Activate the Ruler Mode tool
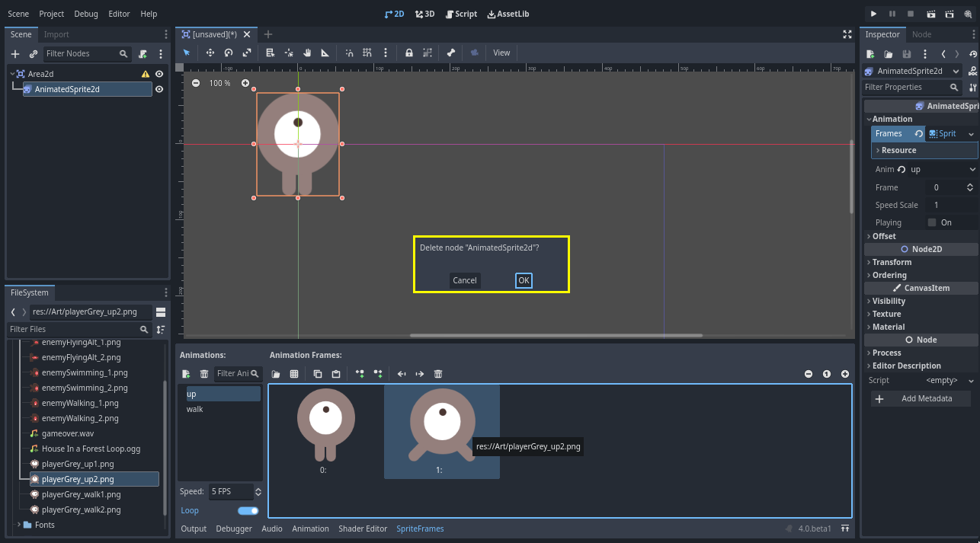The width and height of the screenshot is (980, 543). pyautogui.click(x=325, y=53)
